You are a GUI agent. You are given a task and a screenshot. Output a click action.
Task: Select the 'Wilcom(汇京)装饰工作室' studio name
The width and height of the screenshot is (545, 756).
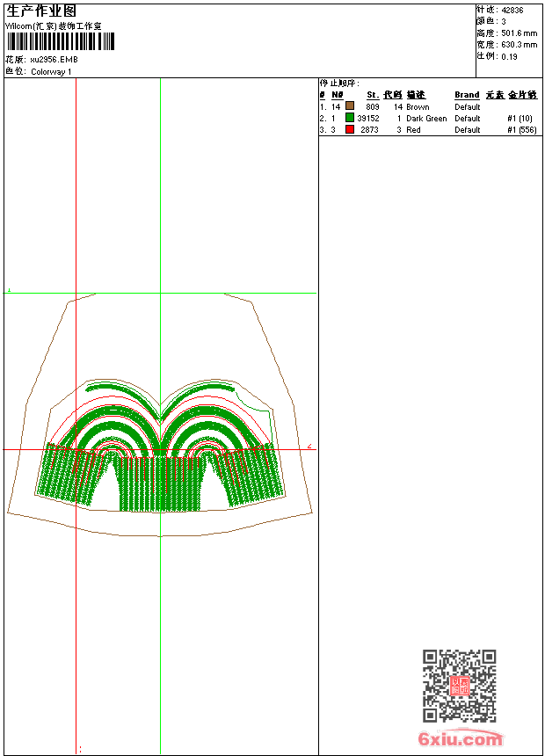53,26
